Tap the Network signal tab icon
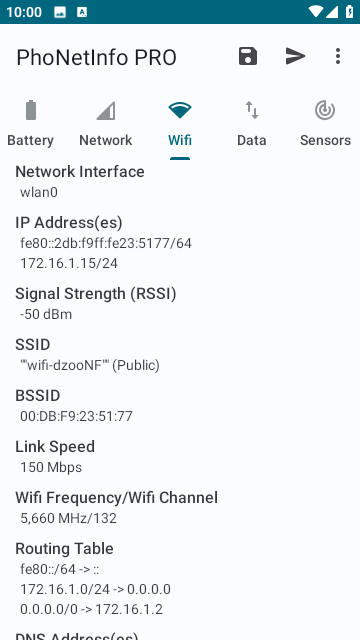Screen dimensions: 360x640 (x=106, y=111)
